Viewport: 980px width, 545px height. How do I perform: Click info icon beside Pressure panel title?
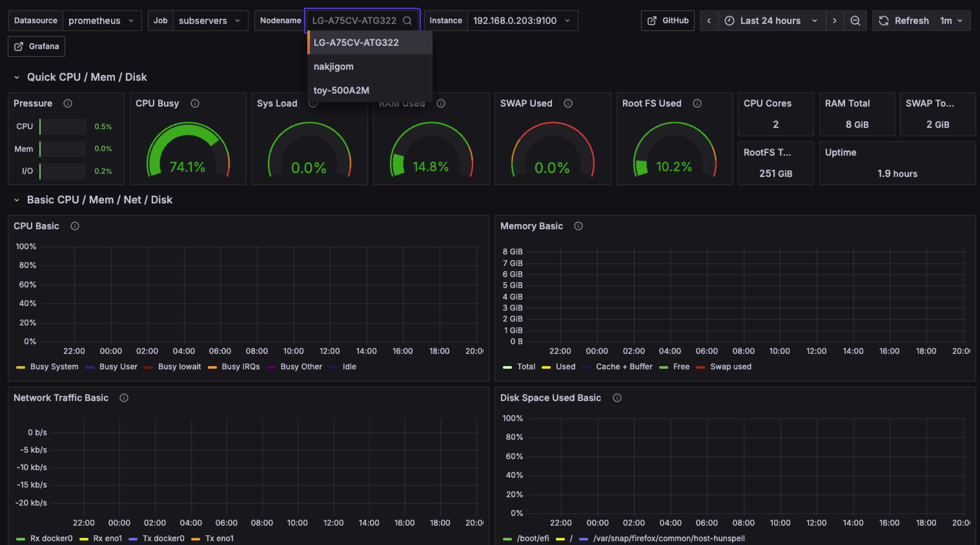(x=68, y=104)
